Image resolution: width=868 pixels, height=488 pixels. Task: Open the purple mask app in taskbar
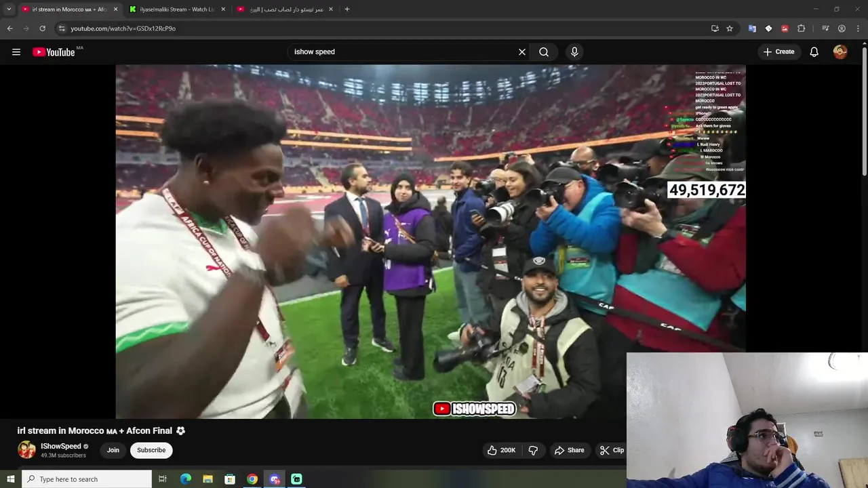click(275, 479)
